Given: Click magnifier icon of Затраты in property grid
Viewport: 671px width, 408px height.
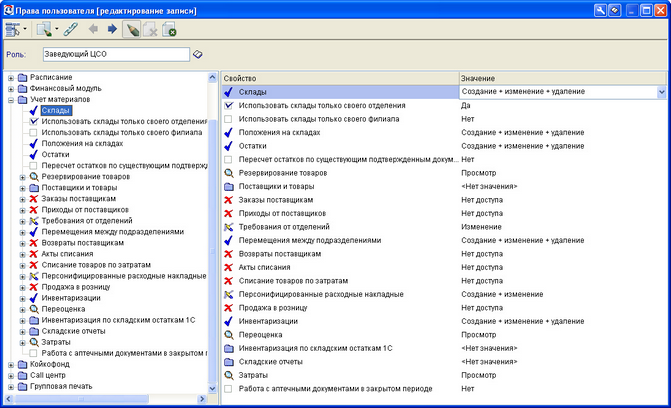Looking at the screenshot, I should point(229,375).
